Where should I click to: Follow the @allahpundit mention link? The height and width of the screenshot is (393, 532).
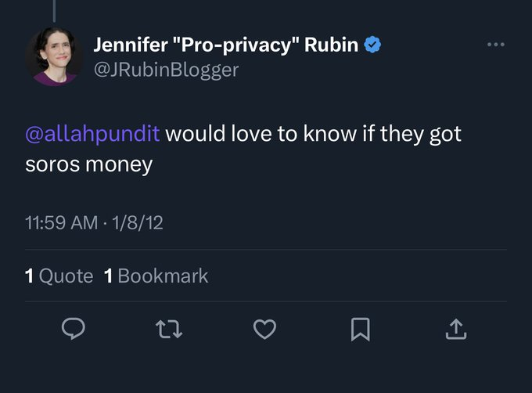92,133
